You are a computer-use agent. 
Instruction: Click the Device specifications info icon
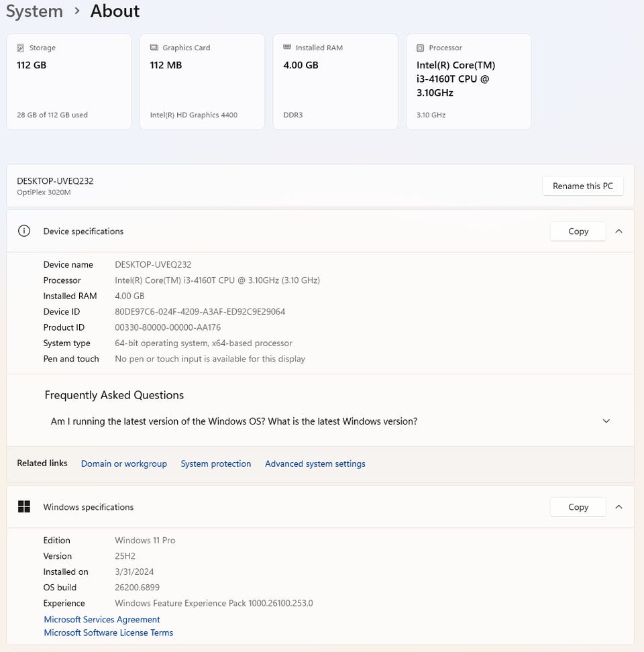pos(24,231)
